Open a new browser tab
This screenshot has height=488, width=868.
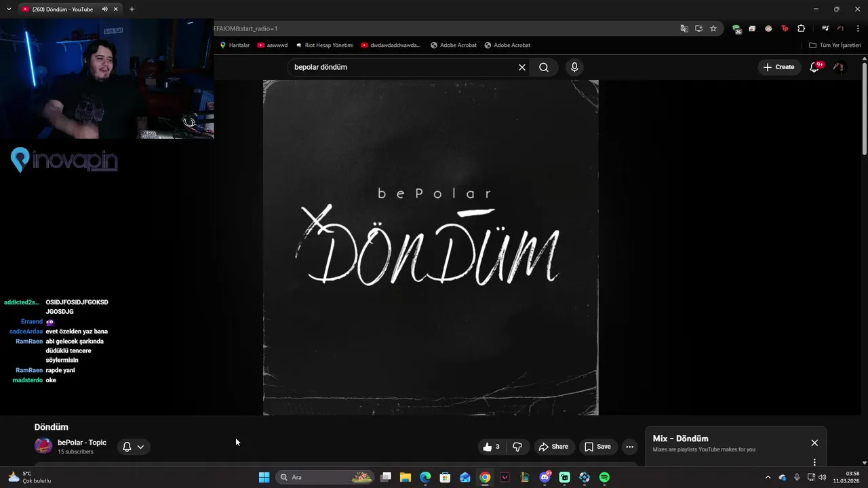tap(132, 9)
